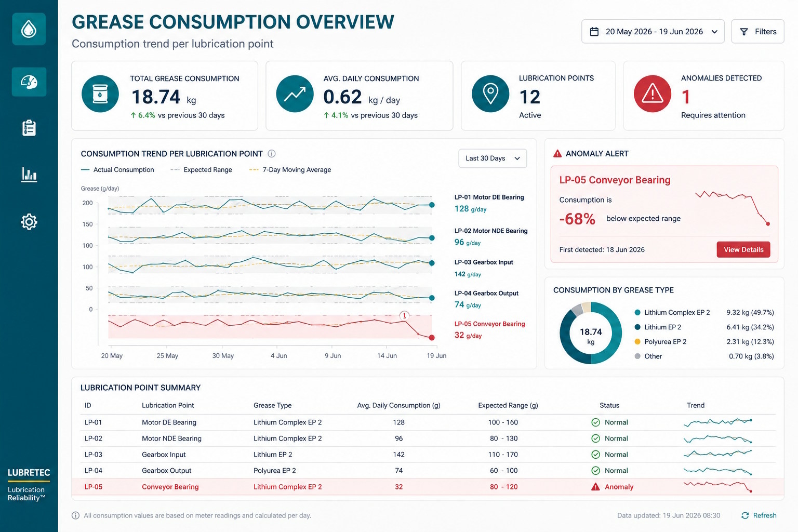The width and height of the screenshot is (798, 532).
Task: Click the Other grey legend dot
Action: pos(637,356)
